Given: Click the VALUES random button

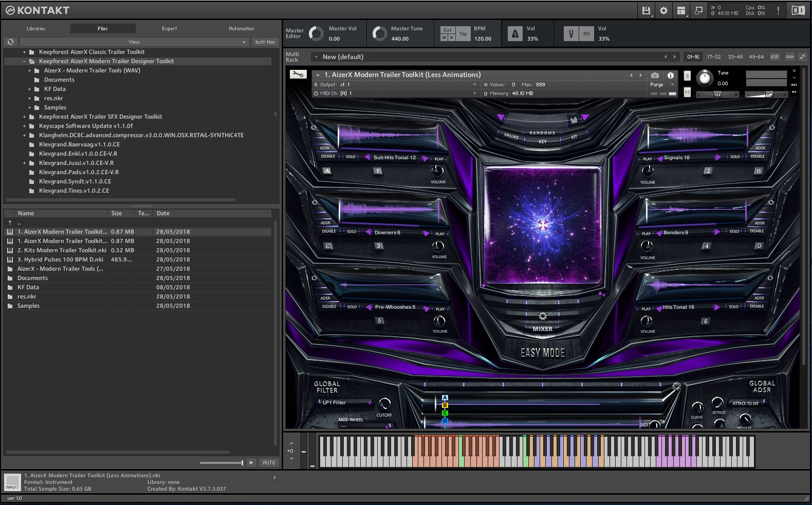Looking at the screenshot, I should [x=511, y=136].
